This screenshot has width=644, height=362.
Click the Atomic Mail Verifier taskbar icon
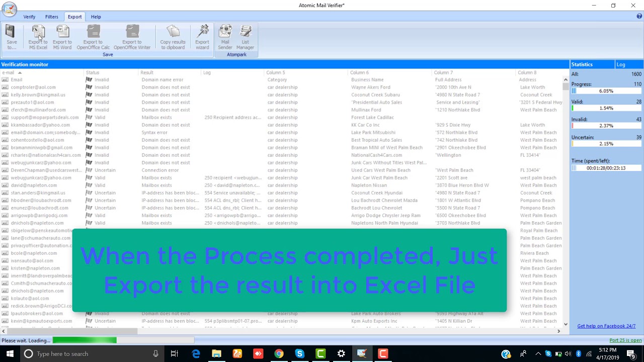pos(362,353)
